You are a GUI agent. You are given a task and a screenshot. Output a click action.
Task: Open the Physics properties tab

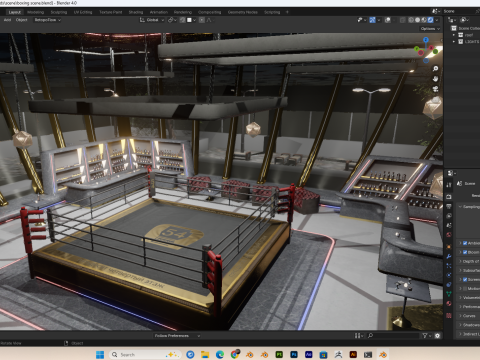point(449,275)
